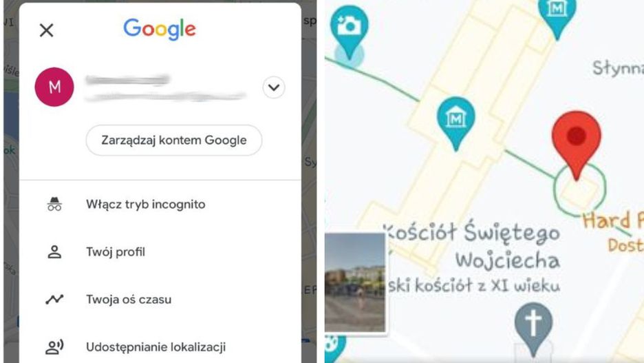Click the top-right museum marker
644x363 pixels.
(x=557, y=17)
